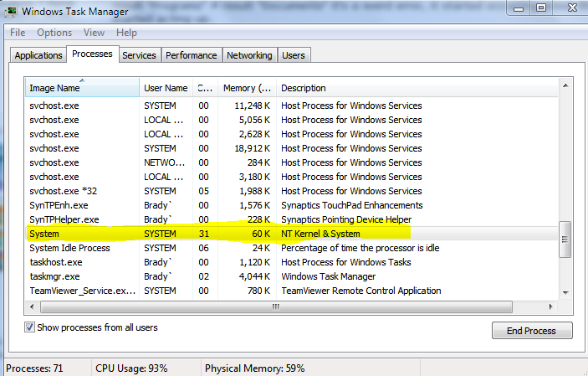588x376 pixels.
Task: Open the Help menu
Action: [126, 33]
